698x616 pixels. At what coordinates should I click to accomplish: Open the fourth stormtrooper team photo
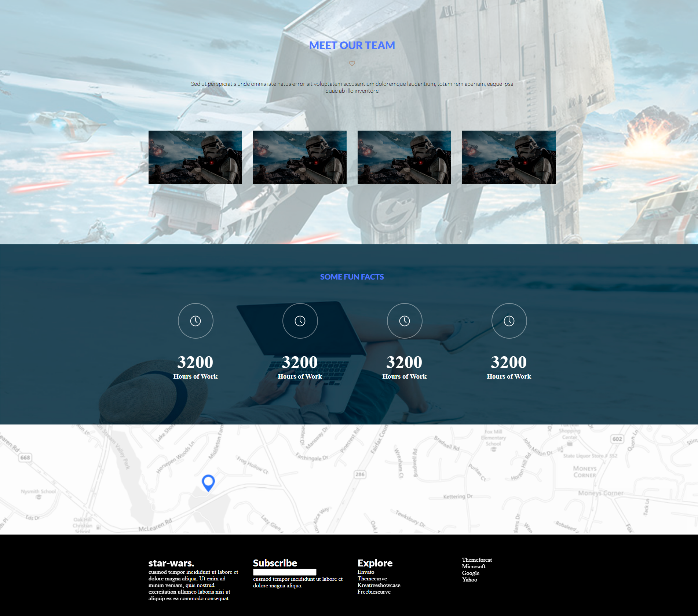point(509,157)
